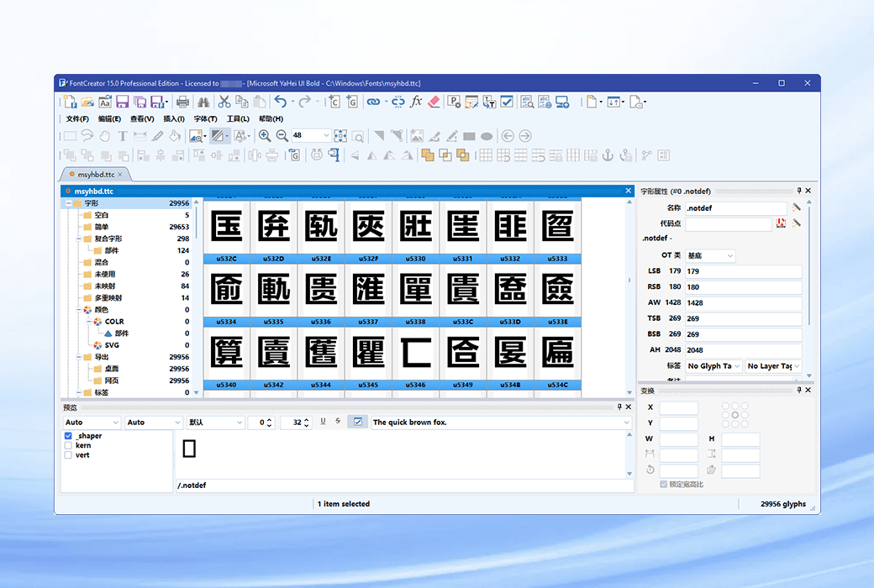
Task: Collapse the COLR tree node
Action: (x=89, y=322)
